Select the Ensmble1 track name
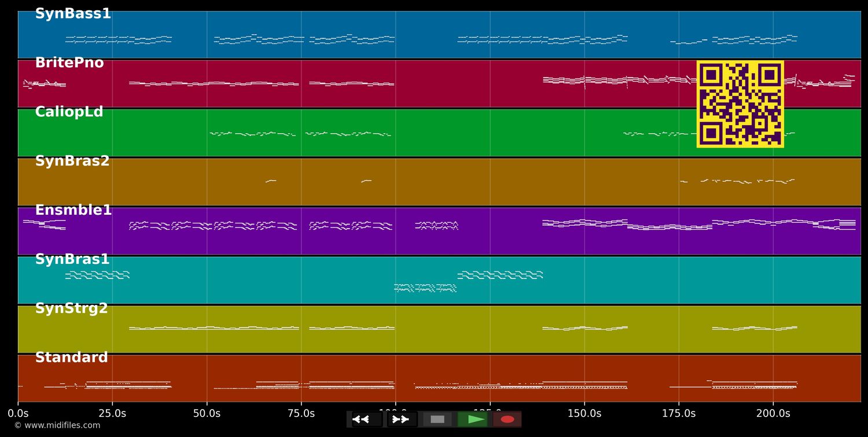The height and width of the screenshot is (437, 868). tap(73, 210)
